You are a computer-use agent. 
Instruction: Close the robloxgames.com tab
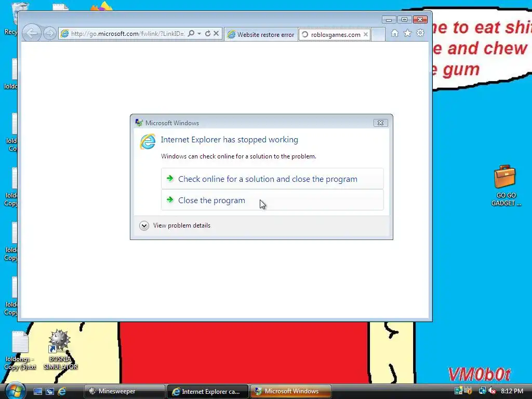coord(366,34)
